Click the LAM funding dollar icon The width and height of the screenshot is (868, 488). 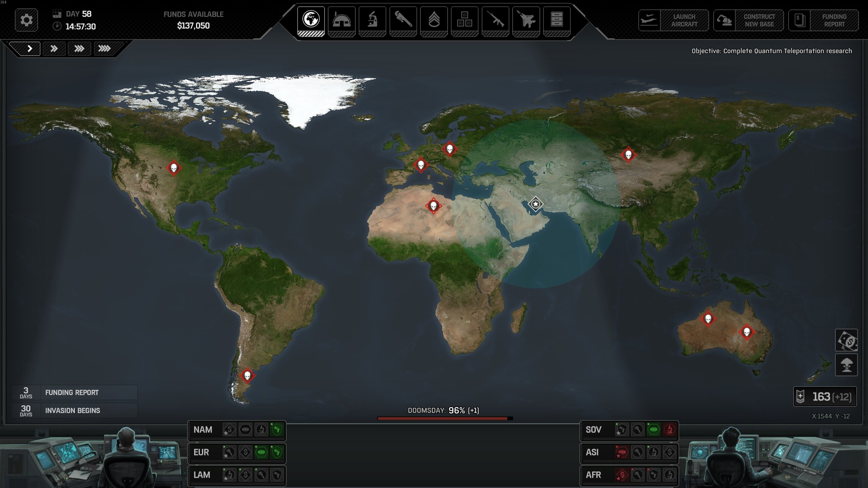pyautogui.click(x=245, y=475)
